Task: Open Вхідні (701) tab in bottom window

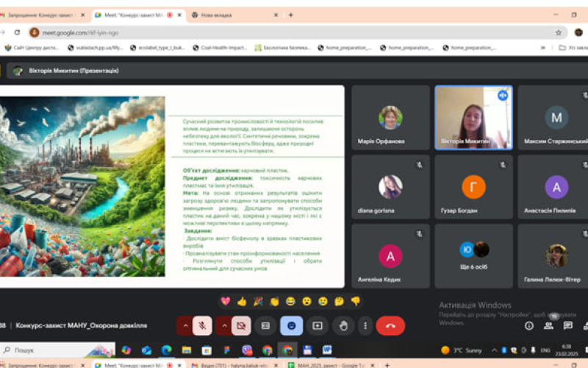Action: (234, 365)
